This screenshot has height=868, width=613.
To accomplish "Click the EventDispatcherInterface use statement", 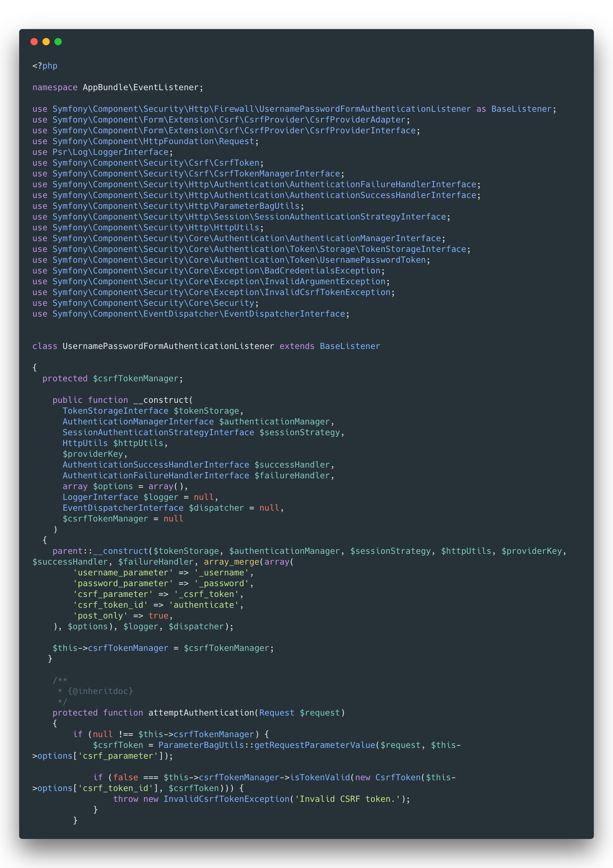I will click(x=191, y=314).
